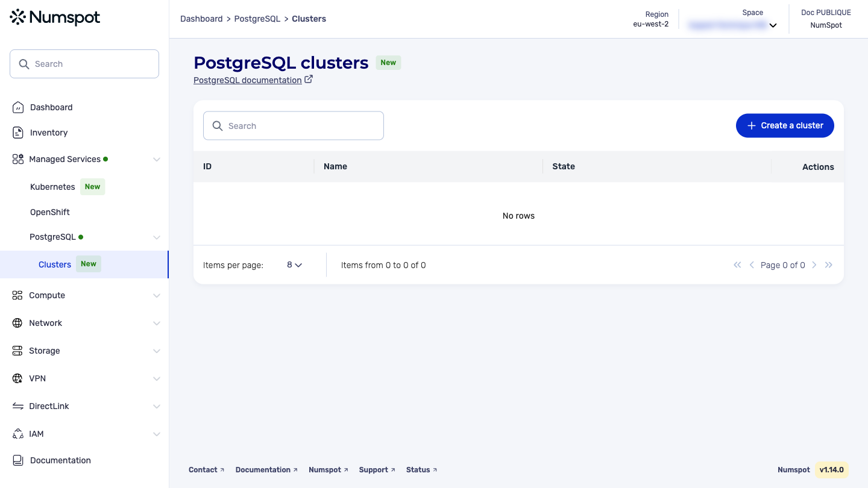Click Page 0 of 0 text
Viewport: 868px width, 488px height.
click(x=783, y=265)
